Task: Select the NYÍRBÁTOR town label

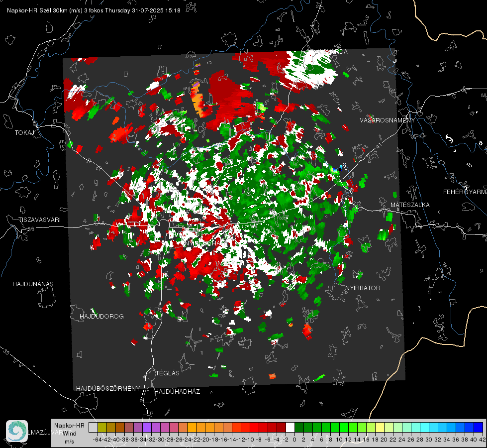Action: 363,288
